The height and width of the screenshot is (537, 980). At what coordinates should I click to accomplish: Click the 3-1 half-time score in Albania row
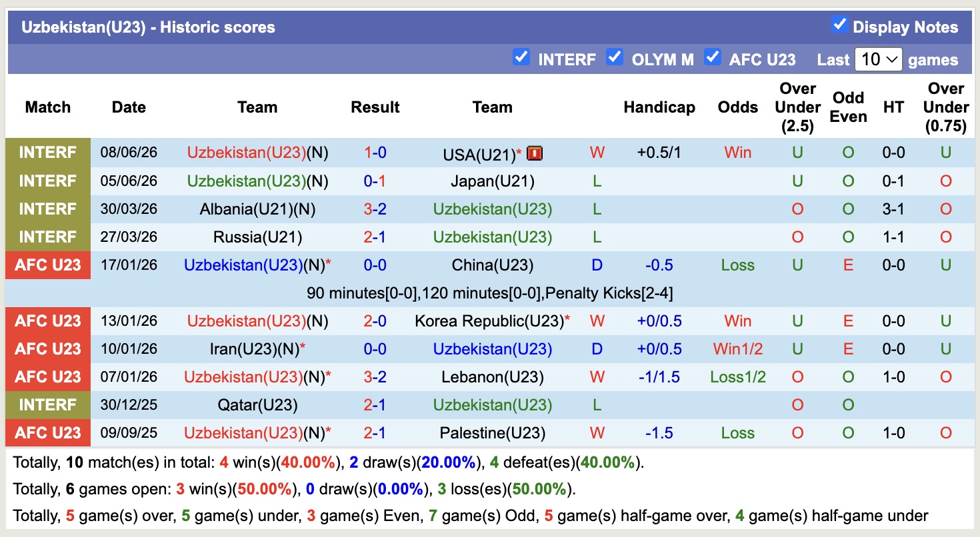click(893, 209)
